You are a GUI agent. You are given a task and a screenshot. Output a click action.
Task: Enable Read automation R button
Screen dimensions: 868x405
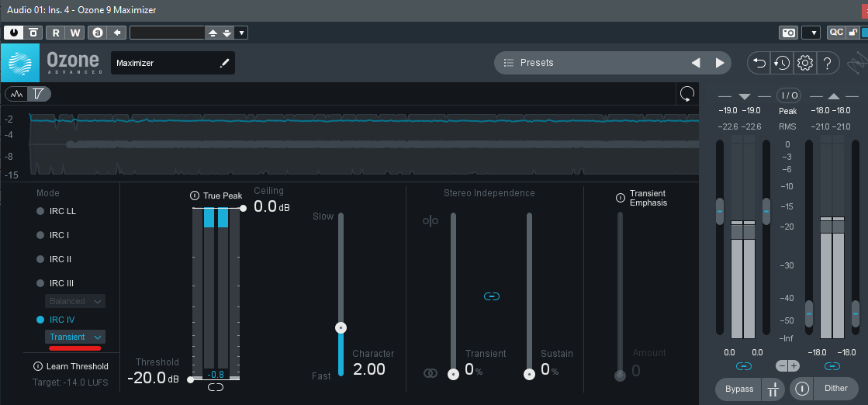[x=56, y=33]
